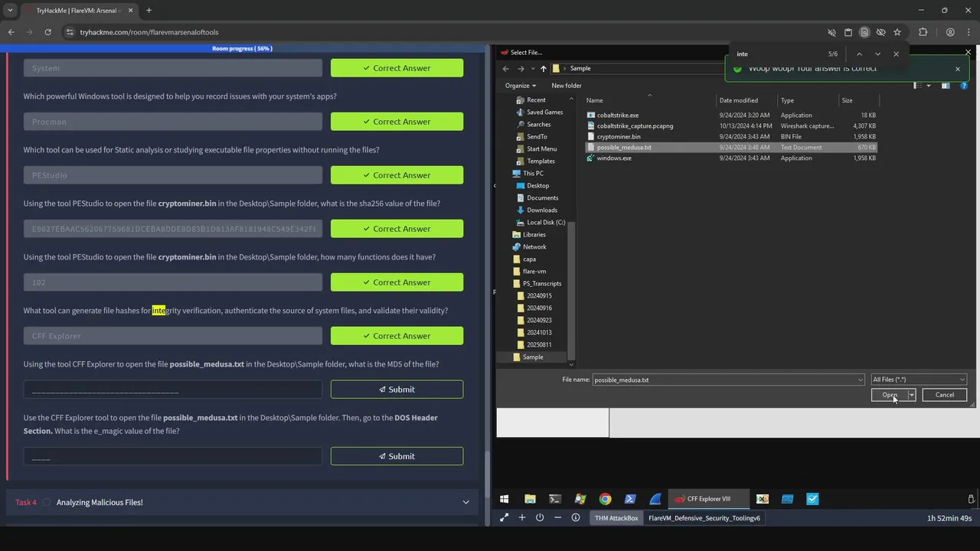The image size is (980, 551).
Task: Select the 20241013 folder in tree
Action: (x=539, y=333)
